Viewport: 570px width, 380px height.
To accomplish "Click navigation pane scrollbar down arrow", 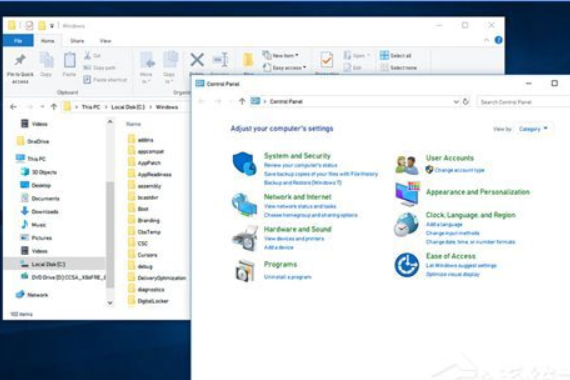I will pyautogui.click(x=110, y=303).
